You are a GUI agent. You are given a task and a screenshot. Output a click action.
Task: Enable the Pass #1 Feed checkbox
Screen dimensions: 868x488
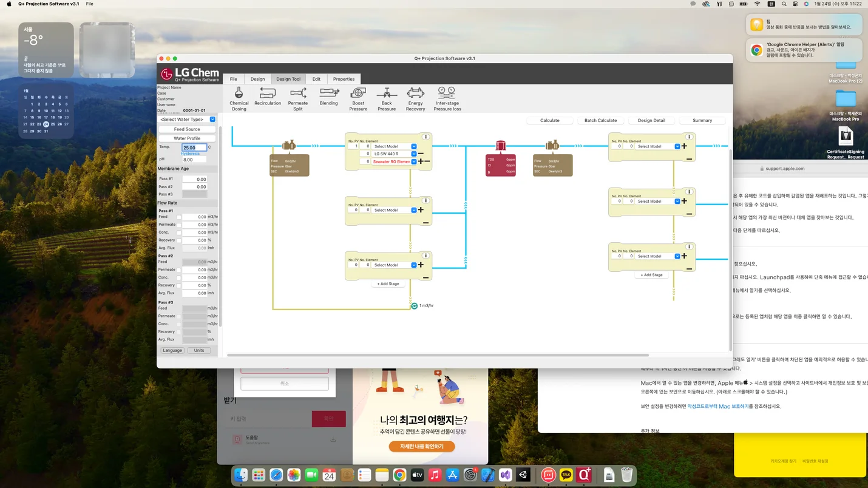[178, 217]
